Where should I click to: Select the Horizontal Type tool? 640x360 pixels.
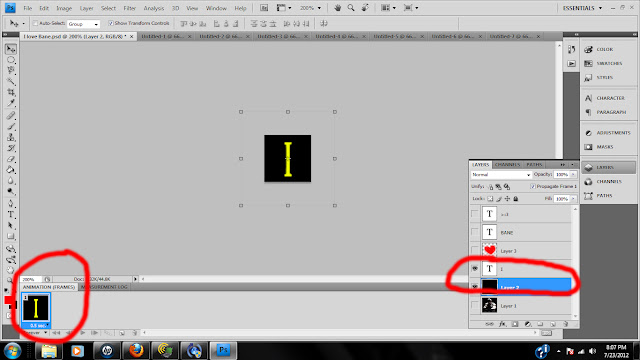pyautogui.click(x=11, y=214)
